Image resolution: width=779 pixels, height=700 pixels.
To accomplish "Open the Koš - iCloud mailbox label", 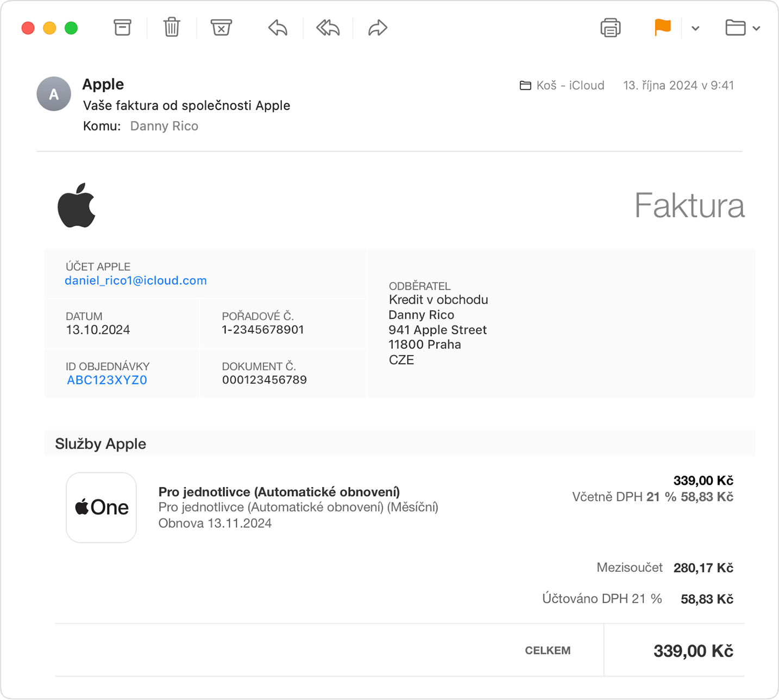I will [562, 85].
